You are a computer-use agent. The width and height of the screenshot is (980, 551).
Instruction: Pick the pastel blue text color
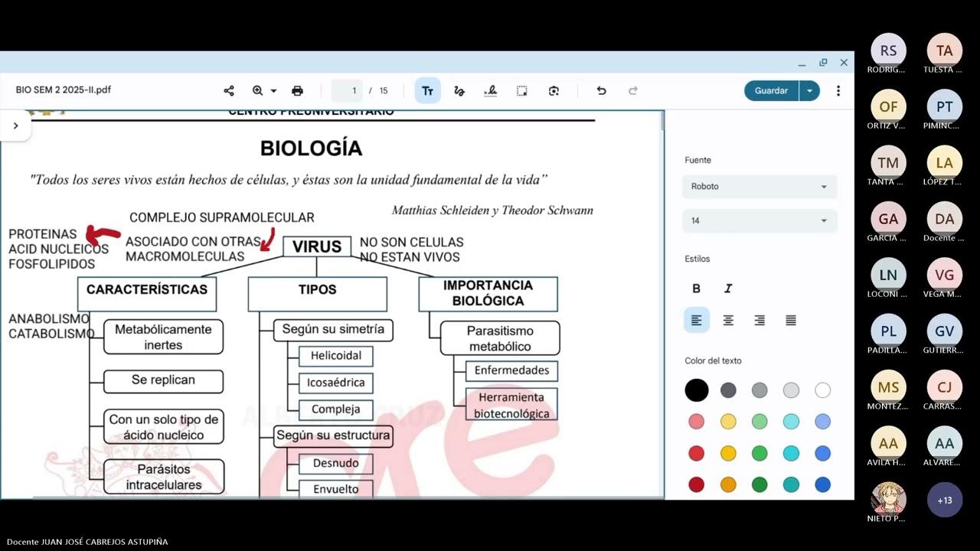[822, 422]
